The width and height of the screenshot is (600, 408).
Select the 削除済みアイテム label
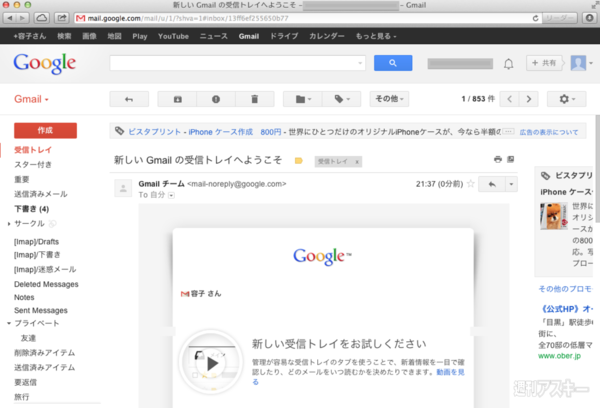(44, 353)
